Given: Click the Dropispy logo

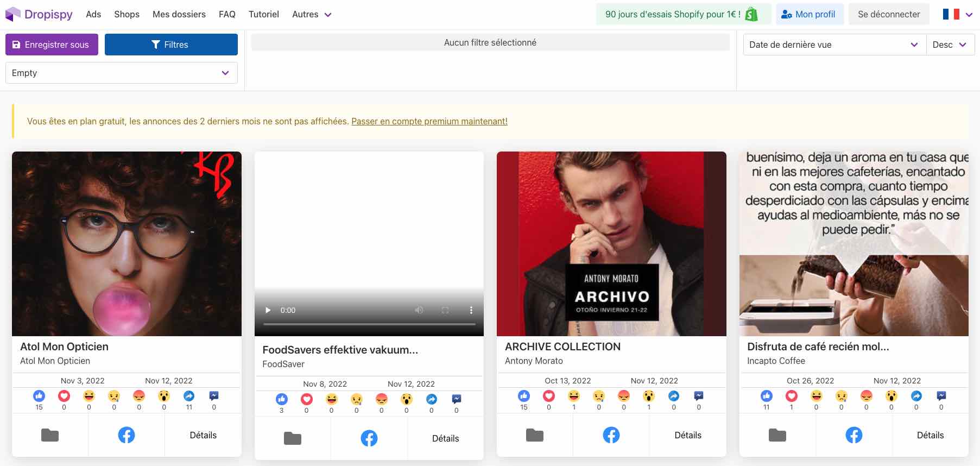Looking at the screenshot, I should (39, 14).
